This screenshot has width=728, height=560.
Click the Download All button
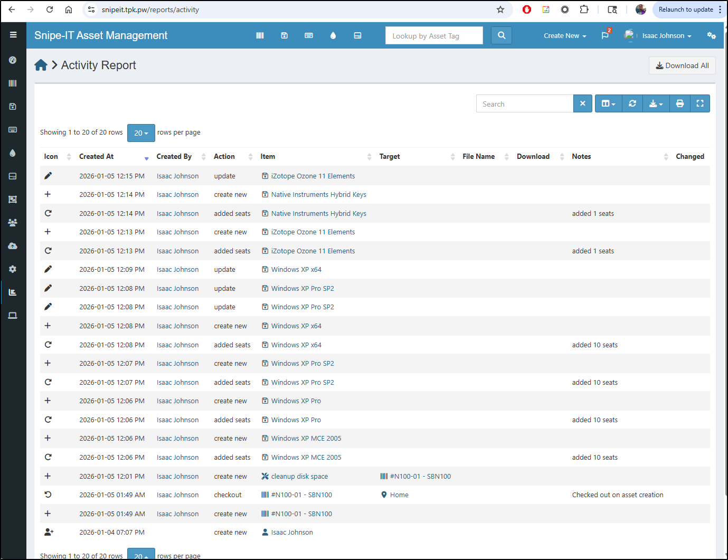[682, 65]
